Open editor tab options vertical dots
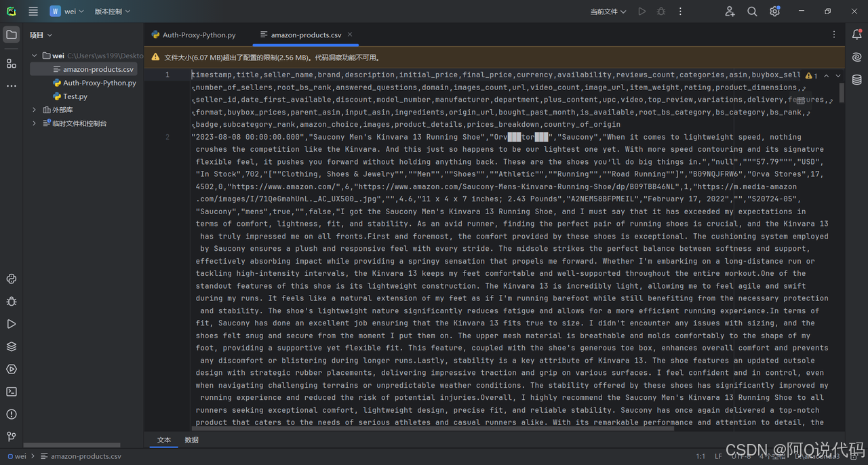This screenshot has height=465, width=868. (834, 35)
